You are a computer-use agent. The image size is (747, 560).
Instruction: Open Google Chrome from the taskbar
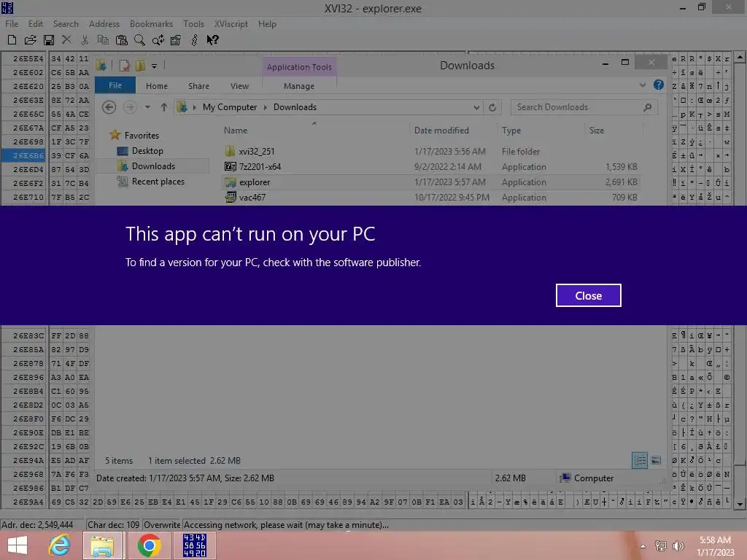point(149,545)
